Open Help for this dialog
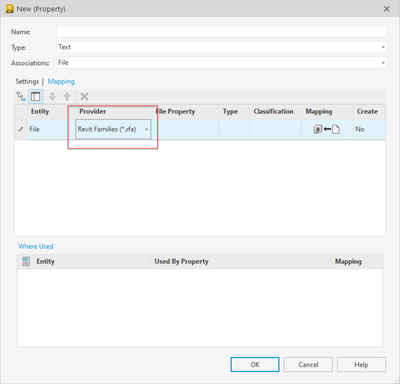 361,364
